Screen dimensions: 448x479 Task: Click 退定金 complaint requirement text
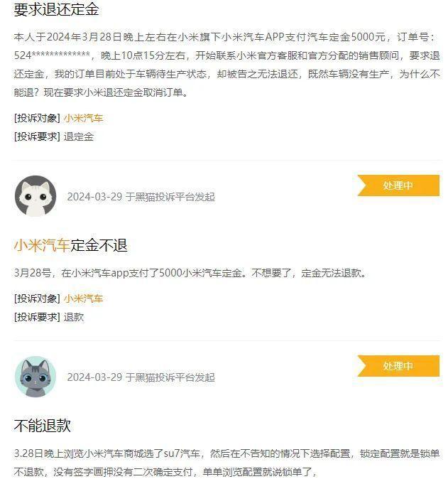(78, 136)
